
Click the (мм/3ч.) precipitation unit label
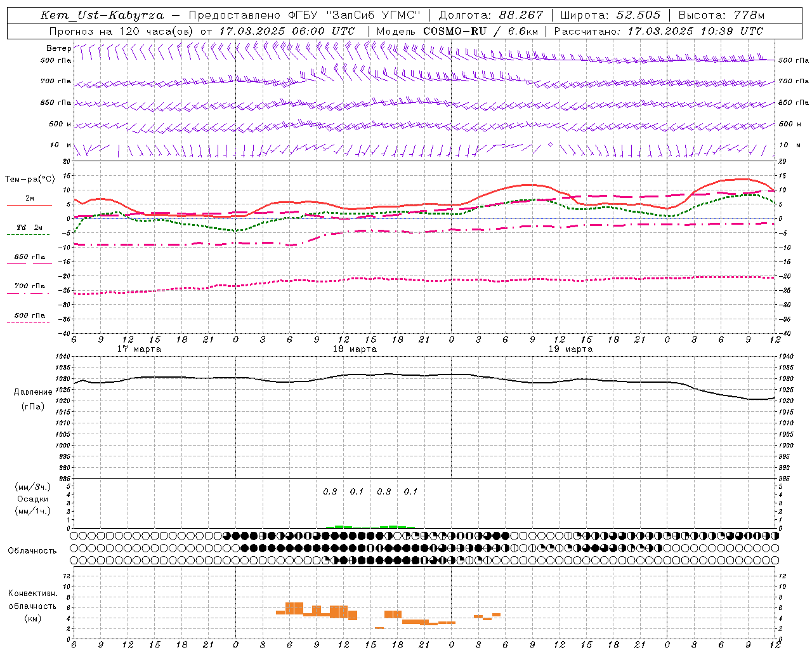click(x=33, y=487)
